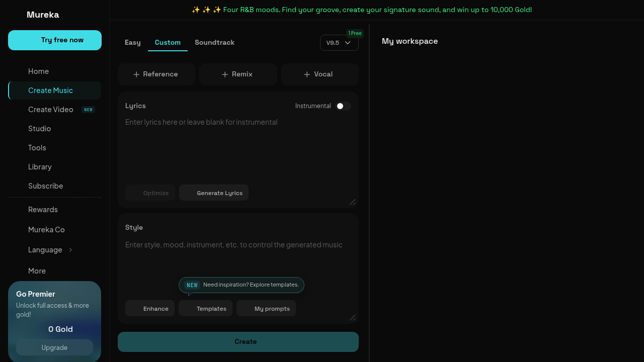Click the R&B moods promo banner
Viewport: 644px width, 362px height.
click(362, 10)
